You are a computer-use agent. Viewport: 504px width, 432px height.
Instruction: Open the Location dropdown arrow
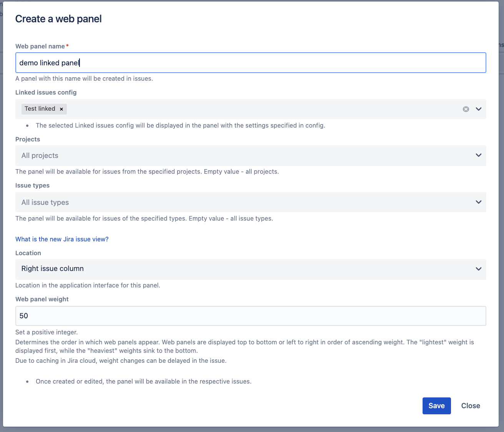pos(479,269)
